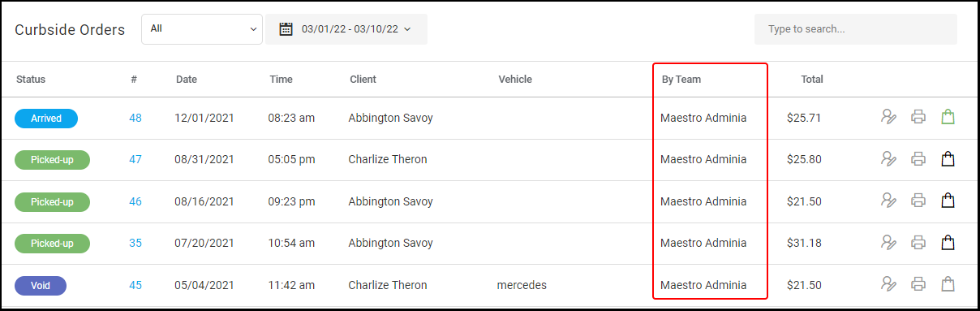The height and width of the screenshot is (311, 980).
Task: Click the printer icon for order 35
Action: tap(918, 242)
